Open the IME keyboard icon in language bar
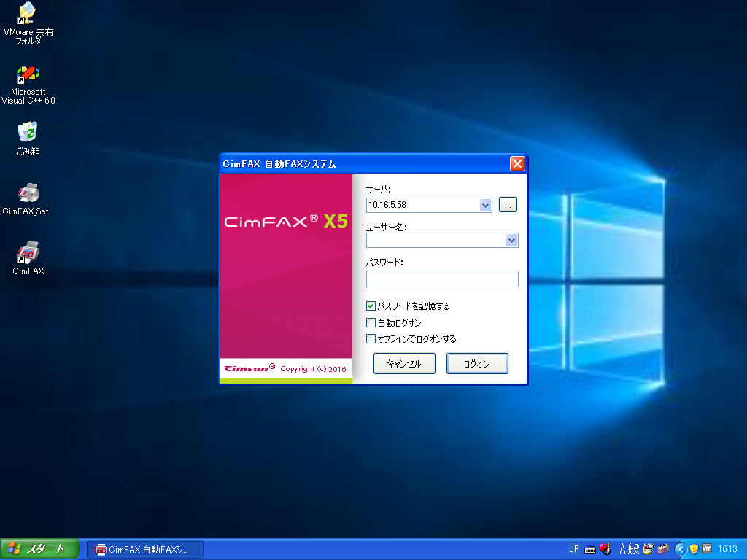This screenshot has height=560, width=747. coord(589,550)
